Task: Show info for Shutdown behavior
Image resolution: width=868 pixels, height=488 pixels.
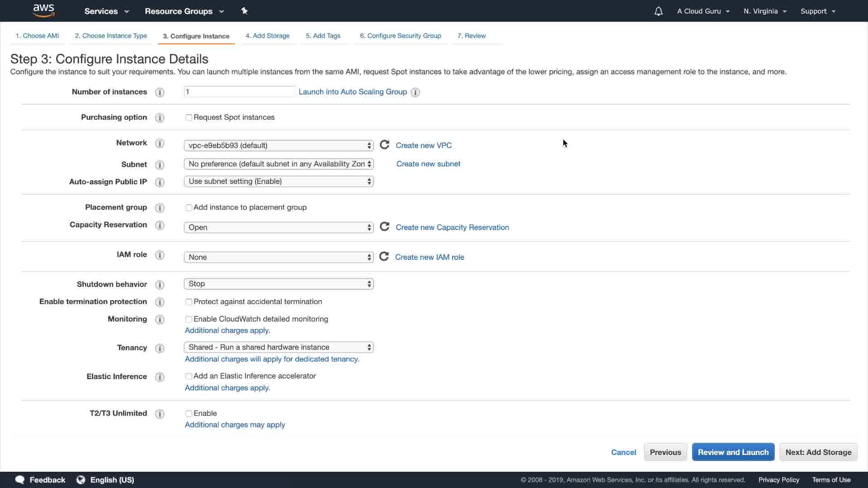Action: pyautogui.click(x=160, y=285)
